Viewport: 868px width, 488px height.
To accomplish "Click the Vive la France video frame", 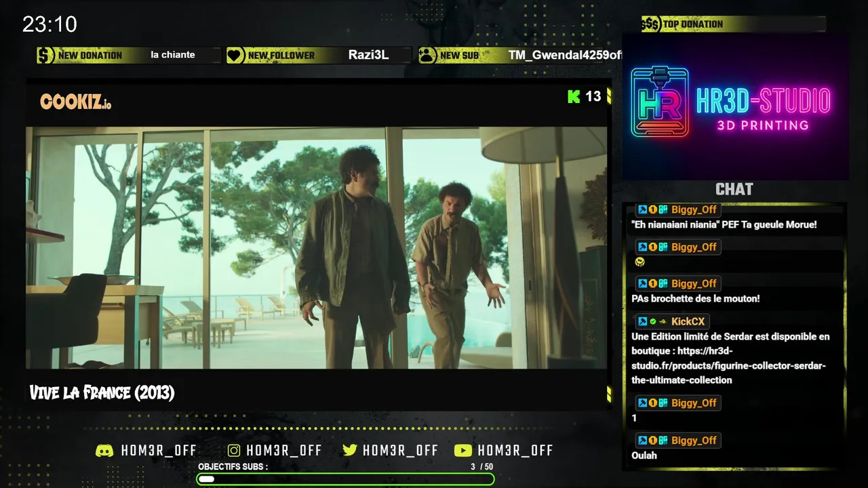I will click(316, 248).
